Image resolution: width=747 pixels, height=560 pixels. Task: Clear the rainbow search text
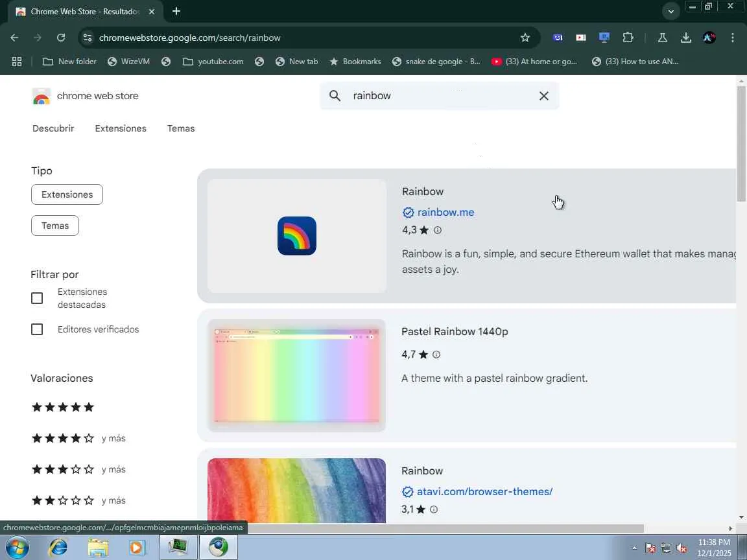click(x=543, y=96)
